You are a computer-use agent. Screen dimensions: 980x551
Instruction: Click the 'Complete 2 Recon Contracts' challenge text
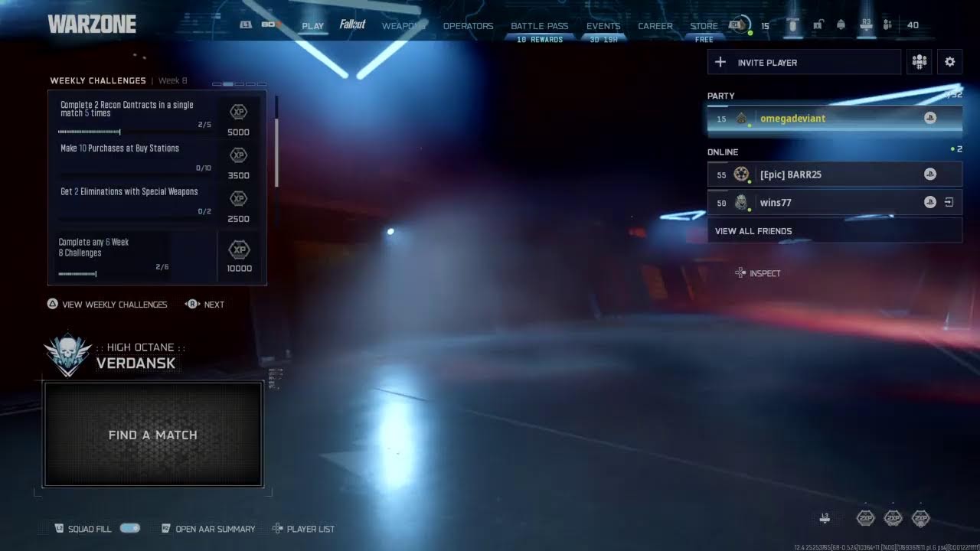tap(127, 109)
